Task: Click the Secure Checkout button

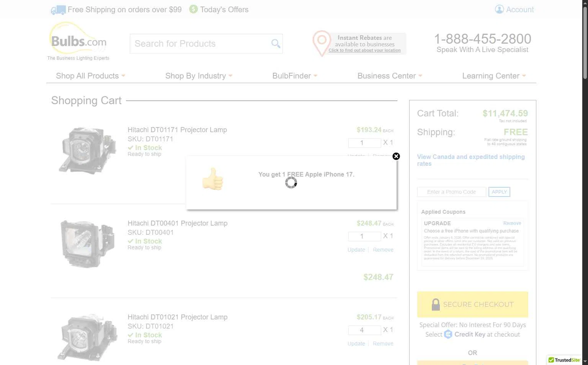Action: point(472,304)
